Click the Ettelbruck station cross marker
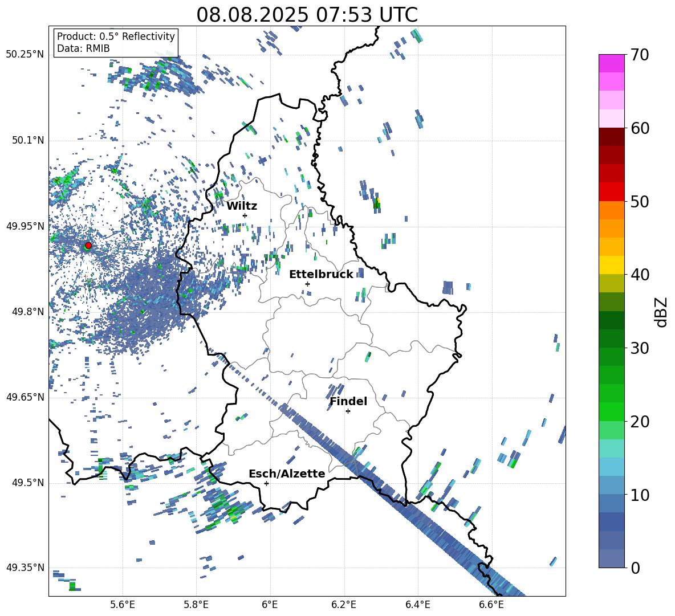Image resolution: width=675 pixels, height=616 pixels. pos(307,284)
